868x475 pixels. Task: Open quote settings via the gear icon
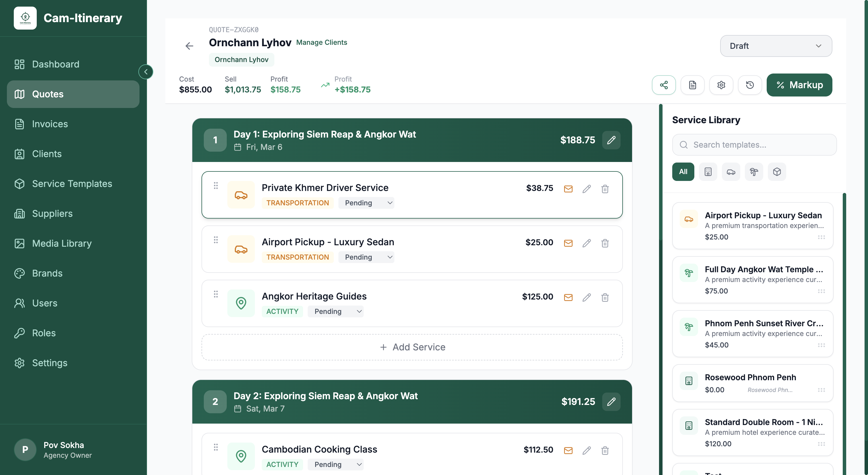pos(721,85)
